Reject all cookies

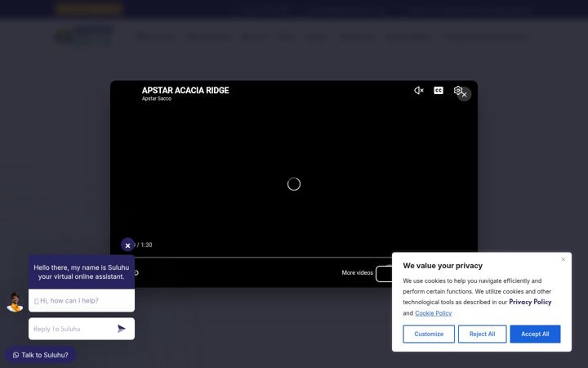click(483, 334)
